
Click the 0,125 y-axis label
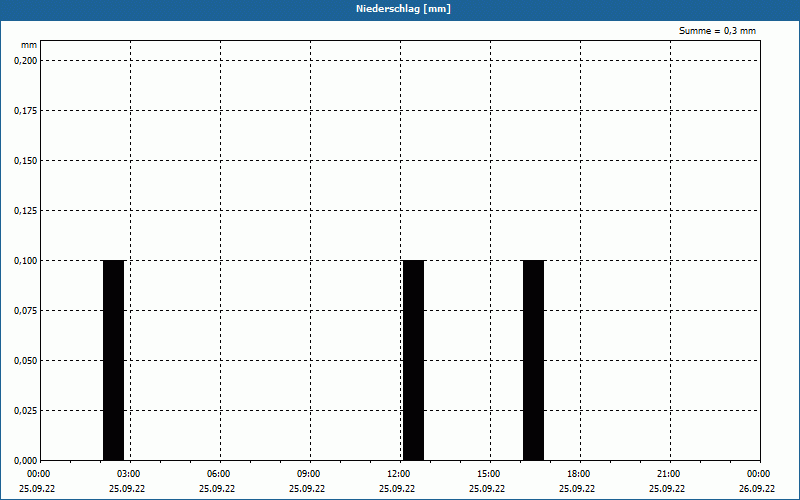[x=26, y=211]
